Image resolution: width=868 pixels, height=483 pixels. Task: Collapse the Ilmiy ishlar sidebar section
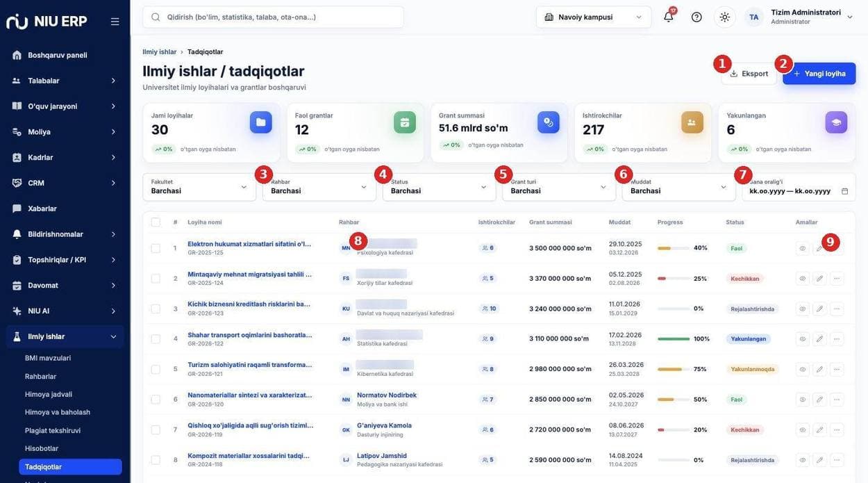pos(65,336)
